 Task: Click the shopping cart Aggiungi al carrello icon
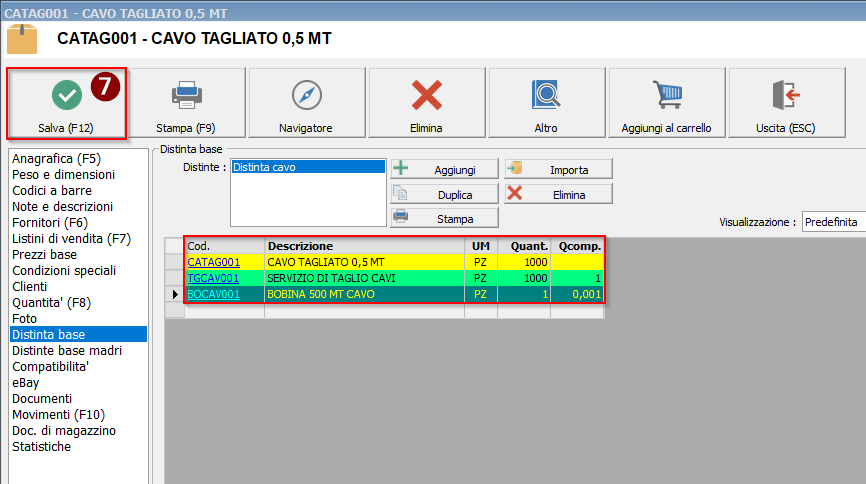coord(666,95)
